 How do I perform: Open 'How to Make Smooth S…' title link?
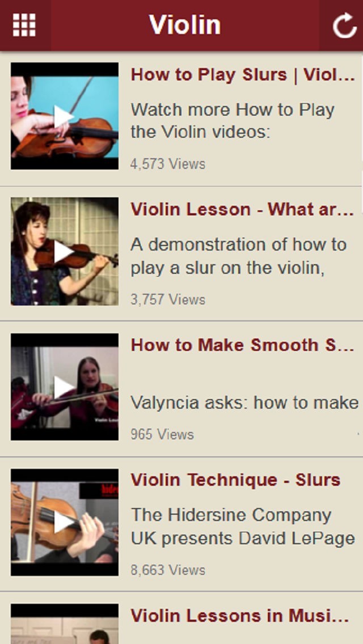[243, 345]
